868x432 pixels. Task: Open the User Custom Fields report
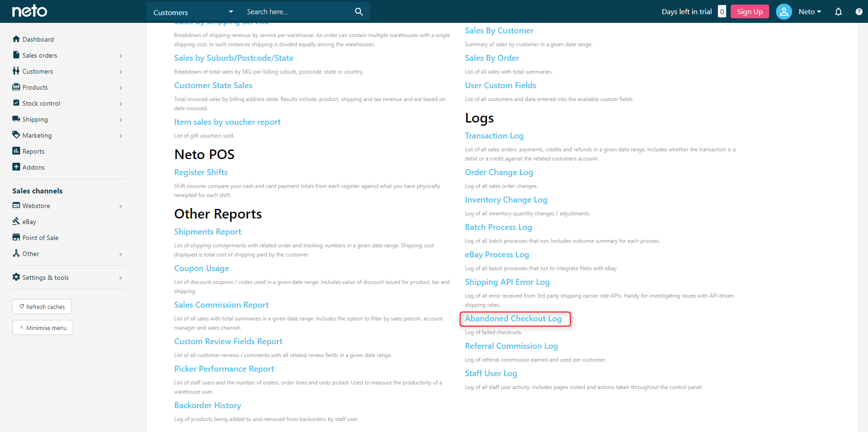click(501, 85)
